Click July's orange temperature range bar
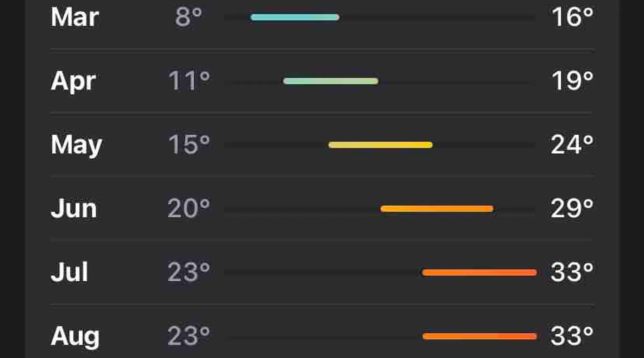 click(x=479, y=273)
